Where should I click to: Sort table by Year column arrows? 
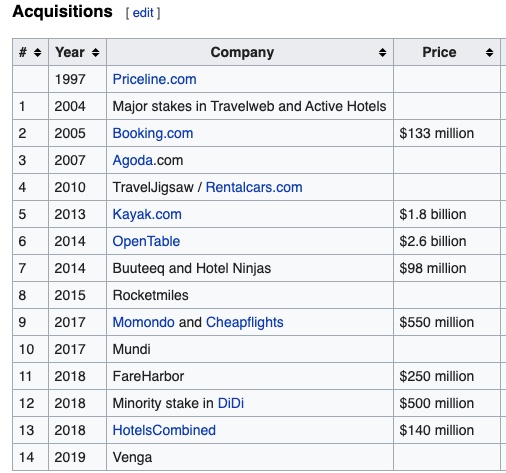(96, 52)
